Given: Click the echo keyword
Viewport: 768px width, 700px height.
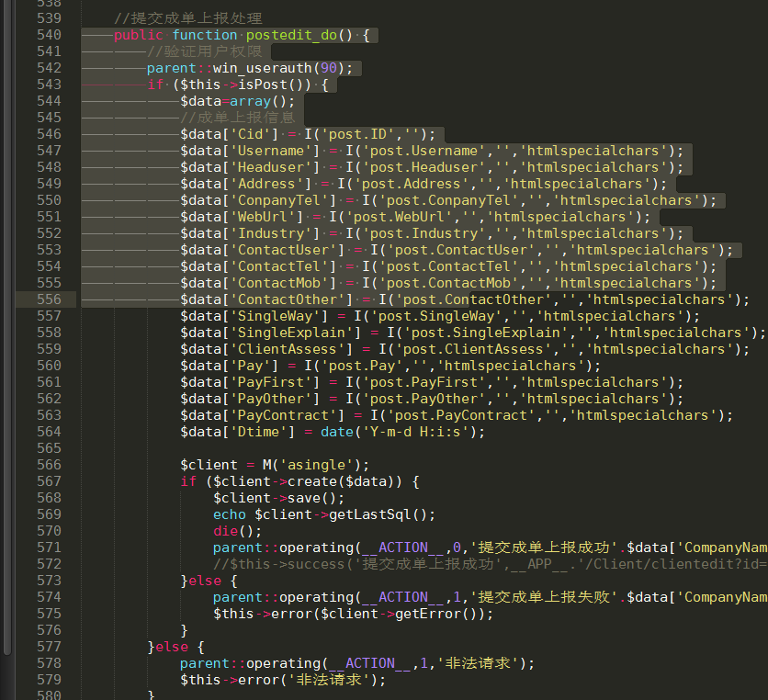Looking at the screenshot, I should 230,514.
